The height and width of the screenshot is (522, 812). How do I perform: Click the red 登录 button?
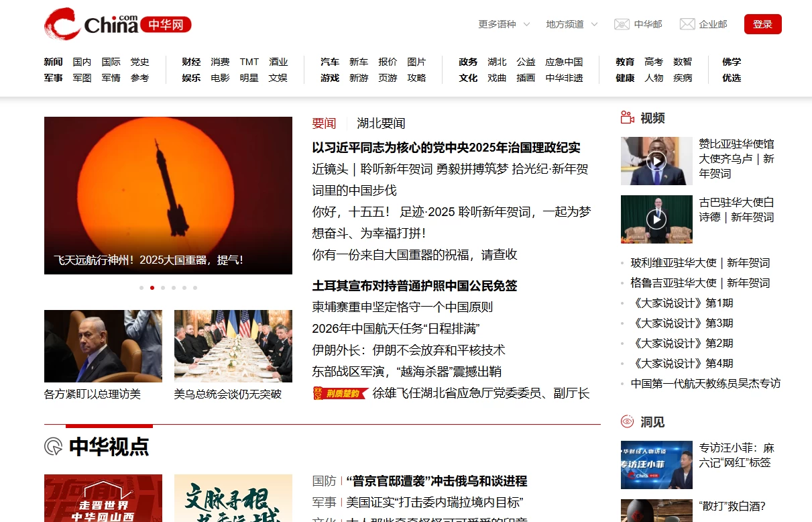(762, 23)
